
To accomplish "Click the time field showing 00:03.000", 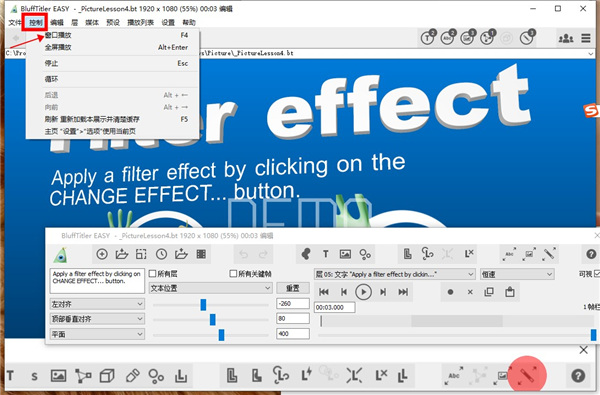I will coord(335,307).
